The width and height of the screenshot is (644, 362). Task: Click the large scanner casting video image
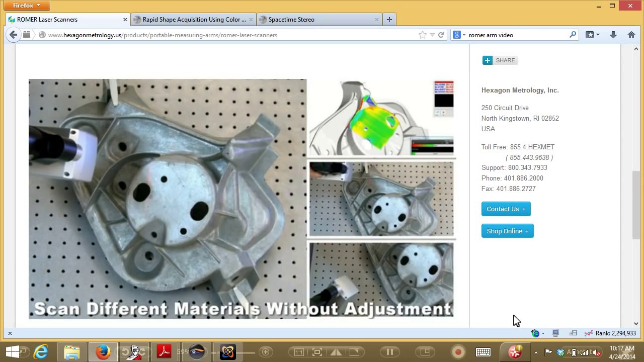point(167,199)
